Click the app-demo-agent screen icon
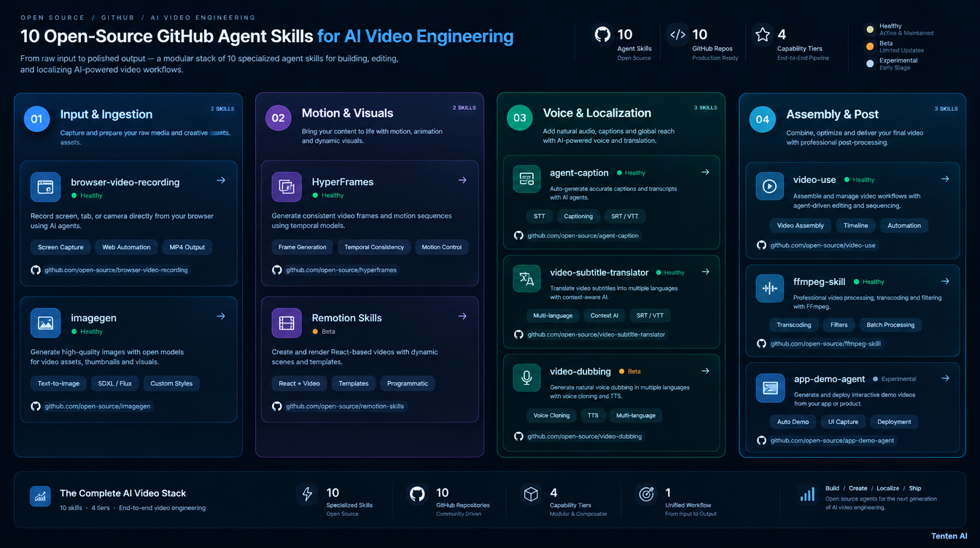 tap(769, 388)
